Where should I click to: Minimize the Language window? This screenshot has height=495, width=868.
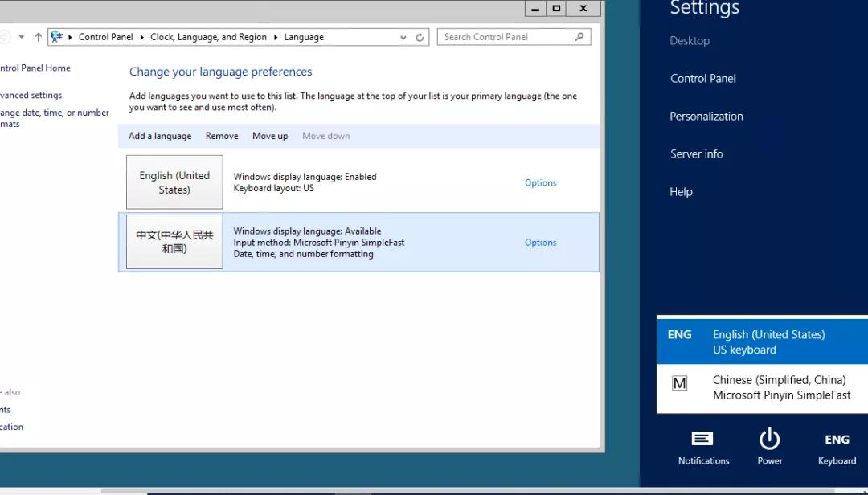(535, 9)
